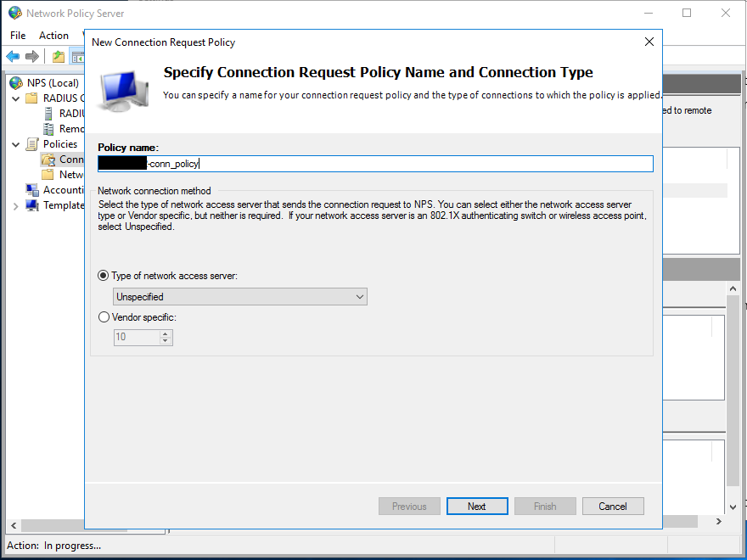The image size is (747, 560).
Task: Select the Type of network access server radio
Action: pyautogui.click(x=103, y=275)
